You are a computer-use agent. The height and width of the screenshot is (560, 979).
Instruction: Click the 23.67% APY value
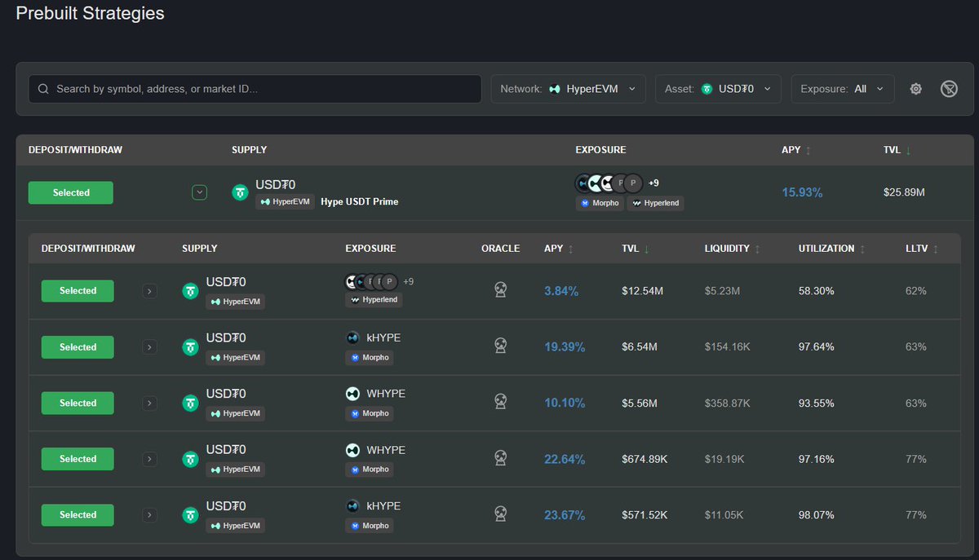pyautogui.click(x=565, y=514)
